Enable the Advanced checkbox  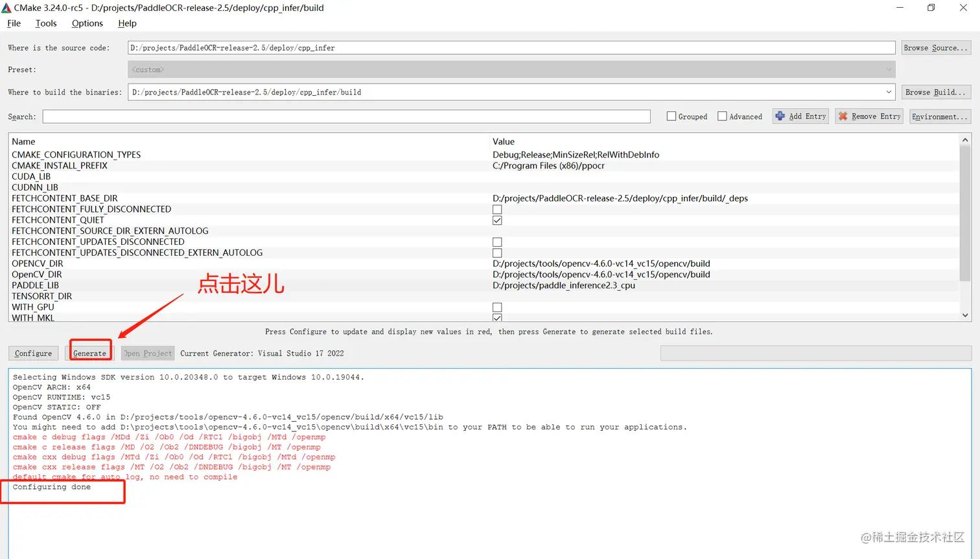click(x=722, y=117)
